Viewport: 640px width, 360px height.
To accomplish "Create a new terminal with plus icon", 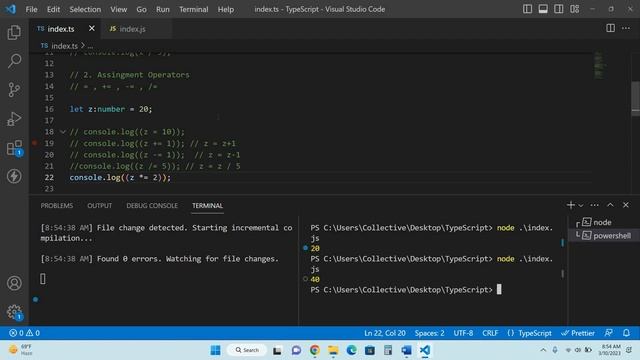I will pos(571,205).
